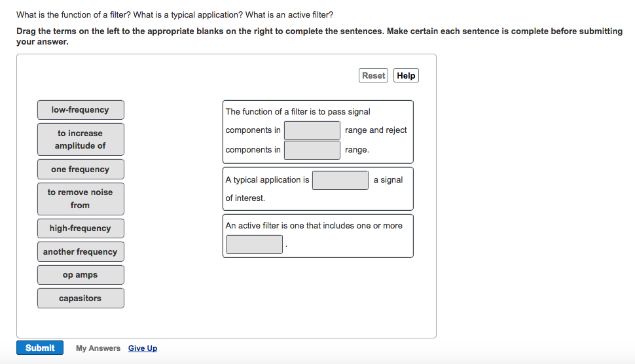Select the 'one frequency' term tile
Viewport: 635px width, 364px height.
tap(81, 170)
